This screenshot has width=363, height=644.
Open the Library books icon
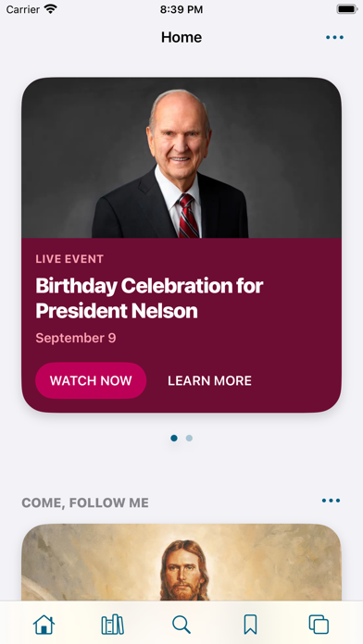pos(113,625)
